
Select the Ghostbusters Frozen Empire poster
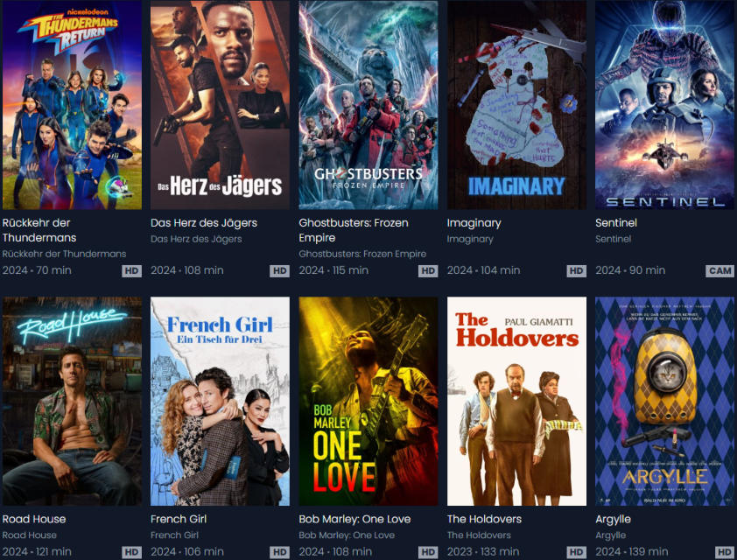coord(368,105)
